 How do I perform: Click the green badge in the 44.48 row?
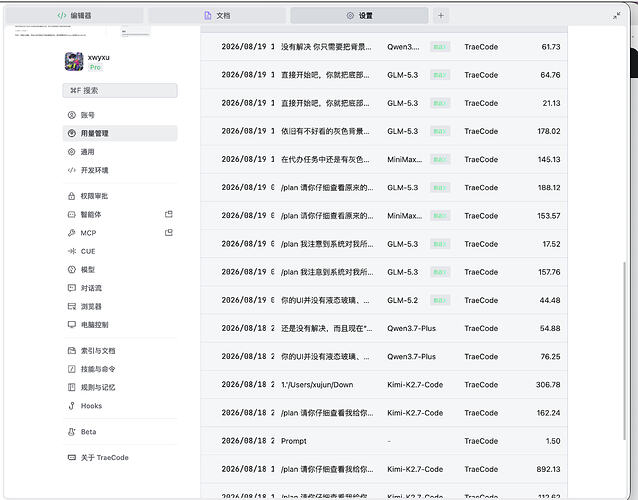[x=440, y=300]
